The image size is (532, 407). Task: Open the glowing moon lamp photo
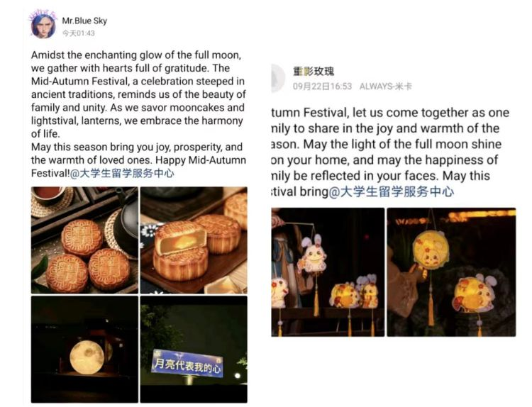(84, 350)
